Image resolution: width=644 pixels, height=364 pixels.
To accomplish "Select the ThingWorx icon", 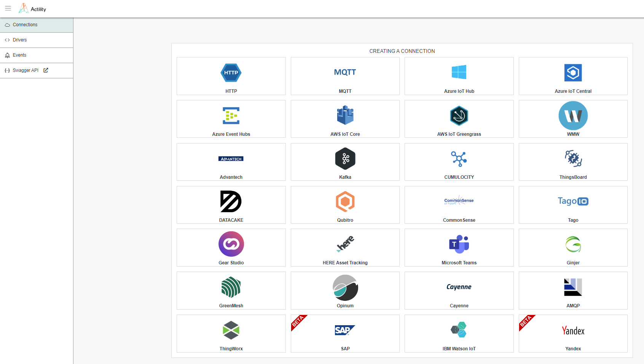I will click(231, 330).
